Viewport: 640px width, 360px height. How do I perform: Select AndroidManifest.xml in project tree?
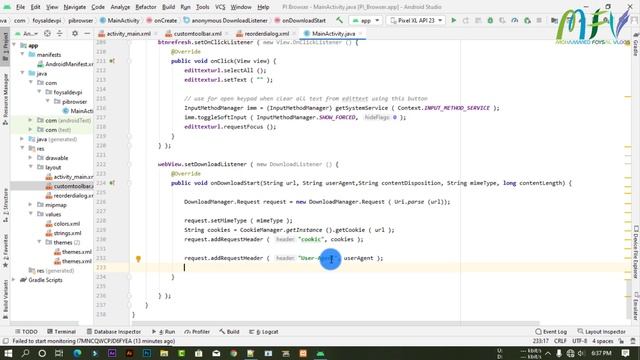[x=65, y=64]
